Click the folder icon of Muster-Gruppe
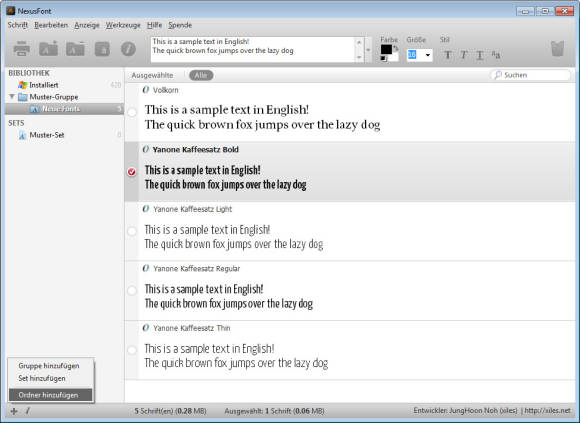The height and width of the screenshot is (423, 580). [23, 97]
